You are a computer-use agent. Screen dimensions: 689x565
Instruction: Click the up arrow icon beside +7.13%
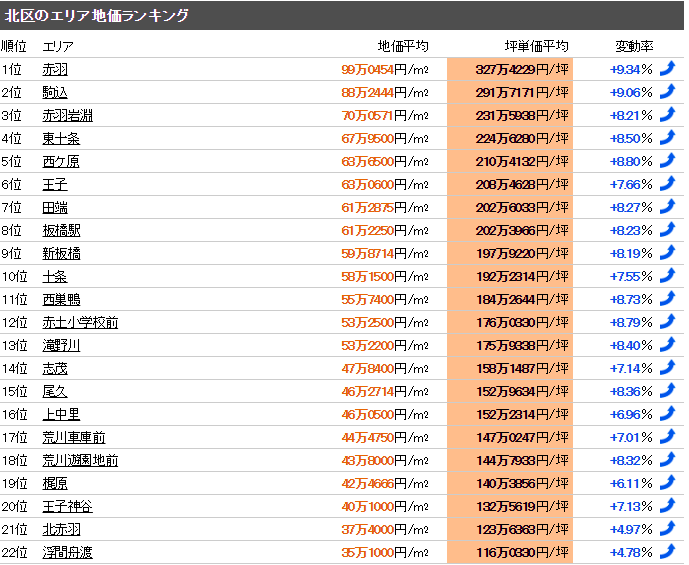point(667,506)
